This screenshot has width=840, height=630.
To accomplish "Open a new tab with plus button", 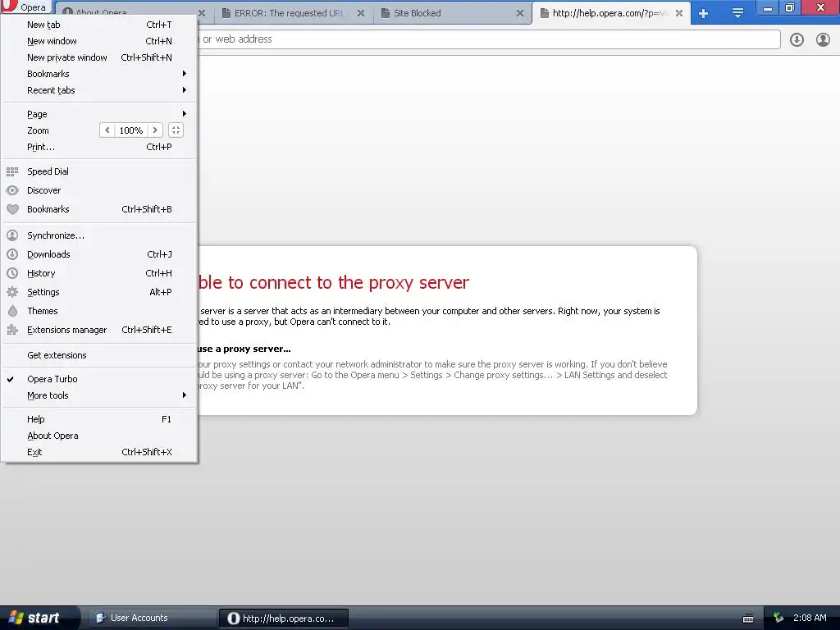I will pyautogui.click(x=703, y=13).
